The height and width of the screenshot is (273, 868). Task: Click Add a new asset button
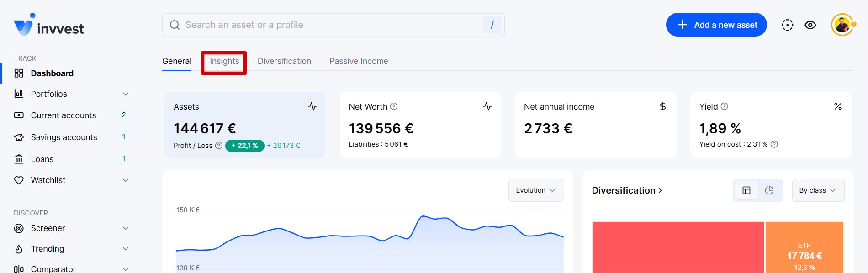tap(716, 25)
